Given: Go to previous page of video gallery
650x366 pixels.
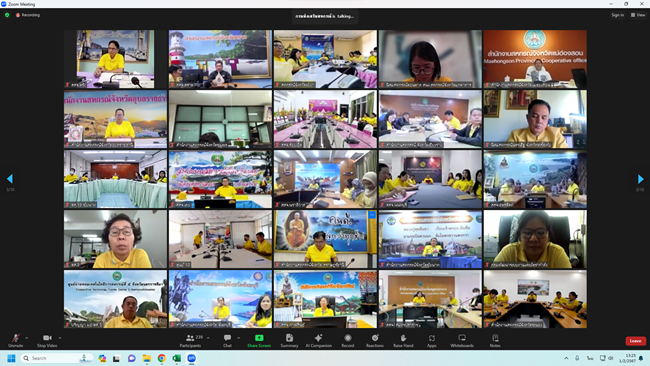Looking at the screenshot, I should (x=10, y=179).
